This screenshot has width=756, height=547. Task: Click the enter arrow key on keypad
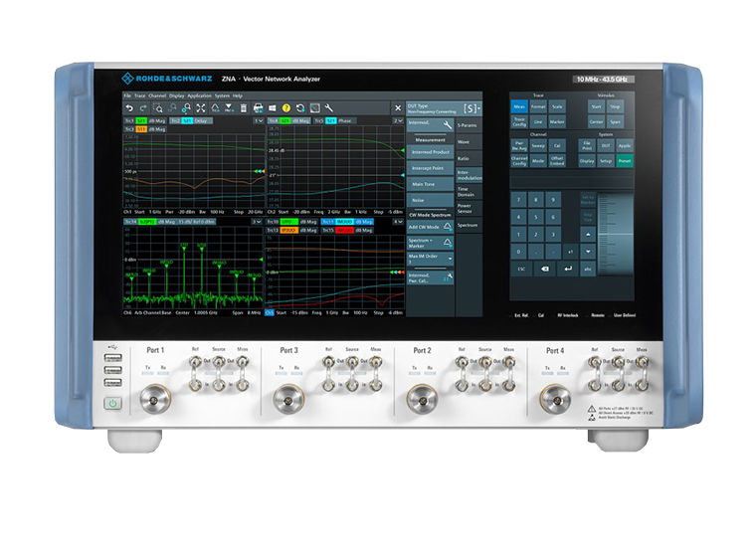point(568,269)
